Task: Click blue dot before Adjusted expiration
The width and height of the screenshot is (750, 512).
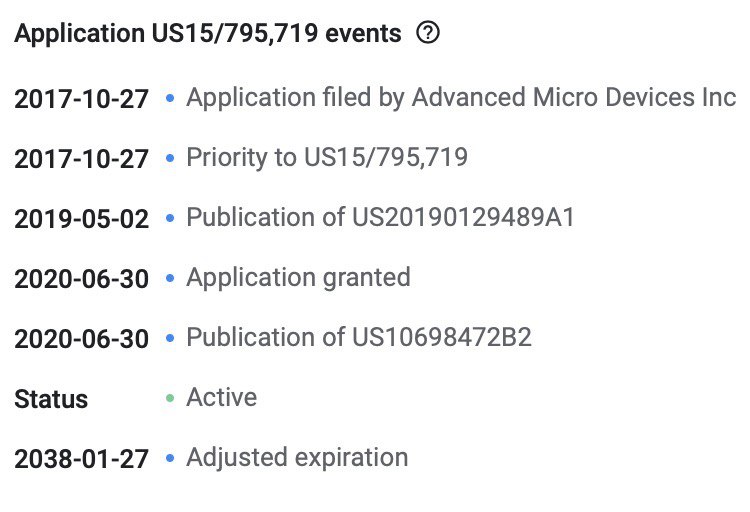Action: coord(170,458)
